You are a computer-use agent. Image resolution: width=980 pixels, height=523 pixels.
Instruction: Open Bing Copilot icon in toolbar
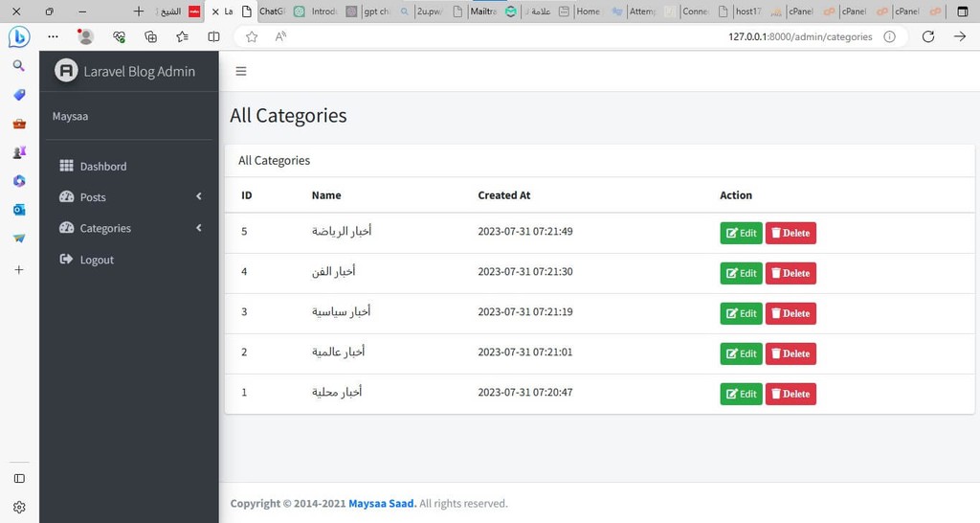19,37
